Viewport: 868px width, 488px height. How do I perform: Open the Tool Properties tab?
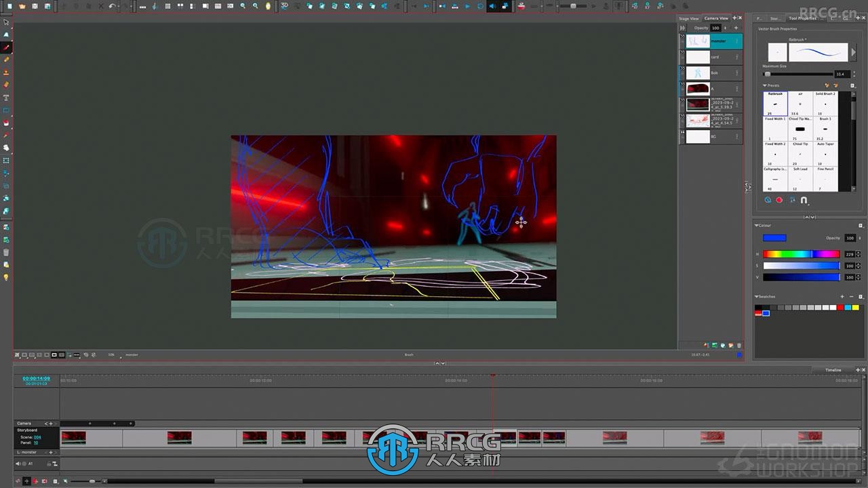click(x=802, y=18)
